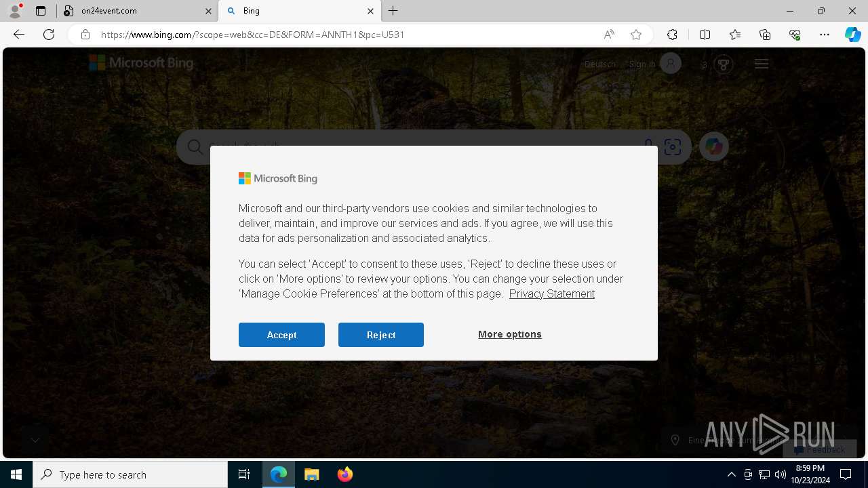The width and height of the screenshot is (868, 488).
Task: Open Settings and more ellipsis menu
Action: (x=825, y=35)
